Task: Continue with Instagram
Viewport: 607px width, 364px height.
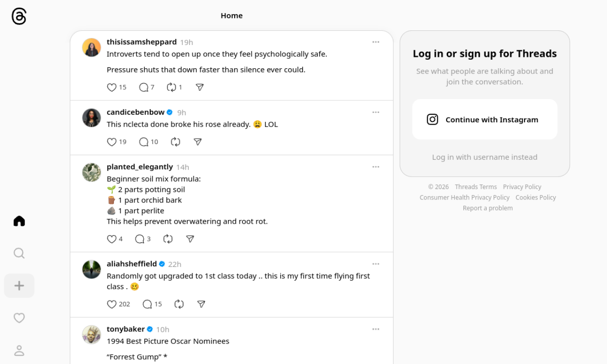Action: pyautogui.click(x=485, y=119)
